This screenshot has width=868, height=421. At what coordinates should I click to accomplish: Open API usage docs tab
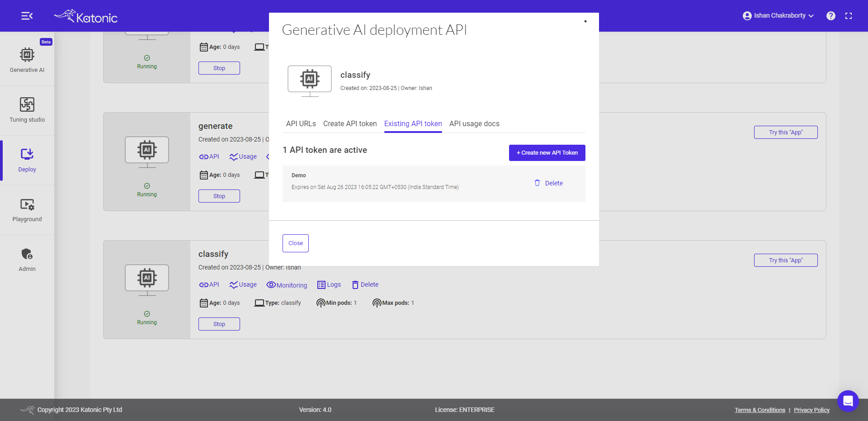pyautogui.click(x=474, y=124)
